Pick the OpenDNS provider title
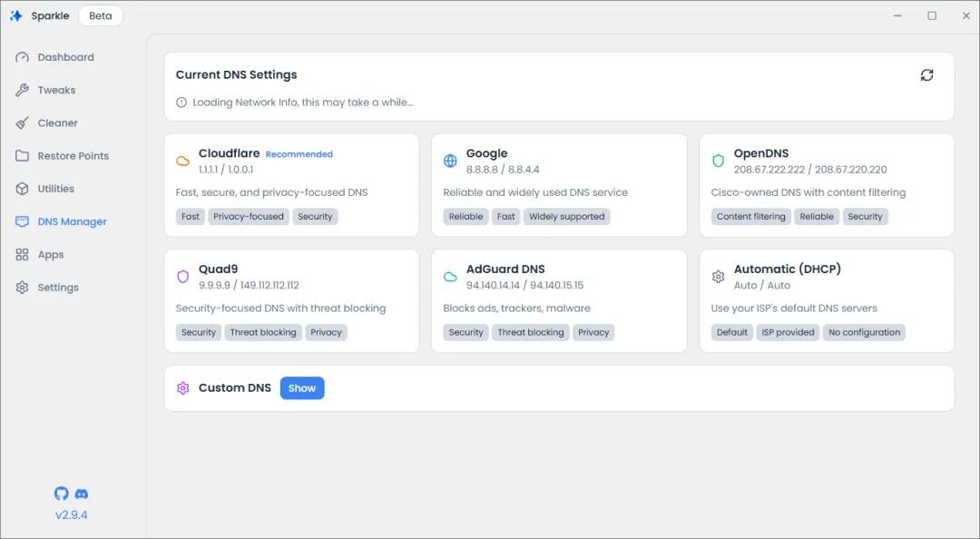980x539 pixels. click(761, 153)
